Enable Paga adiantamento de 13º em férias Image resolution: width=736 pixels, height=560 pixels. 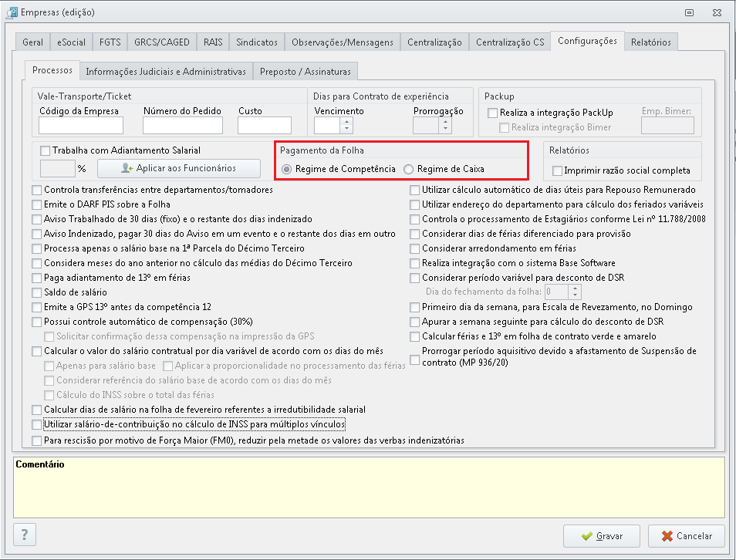pos(36,278)
